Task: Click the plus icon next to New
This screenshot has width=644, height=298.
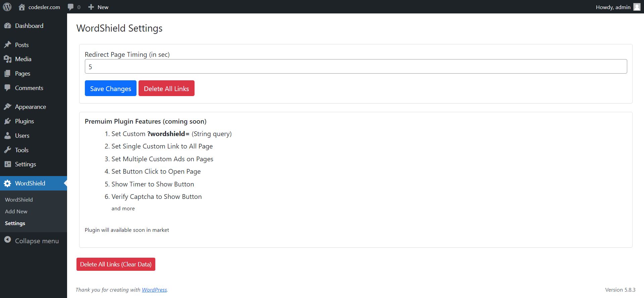Action: 91,7
